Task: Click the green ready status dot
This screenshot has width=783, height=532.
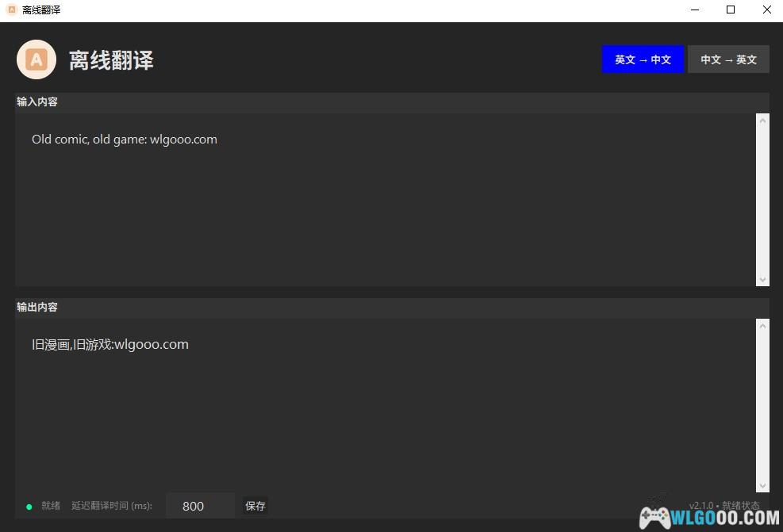Action: [x=29, y=506]
